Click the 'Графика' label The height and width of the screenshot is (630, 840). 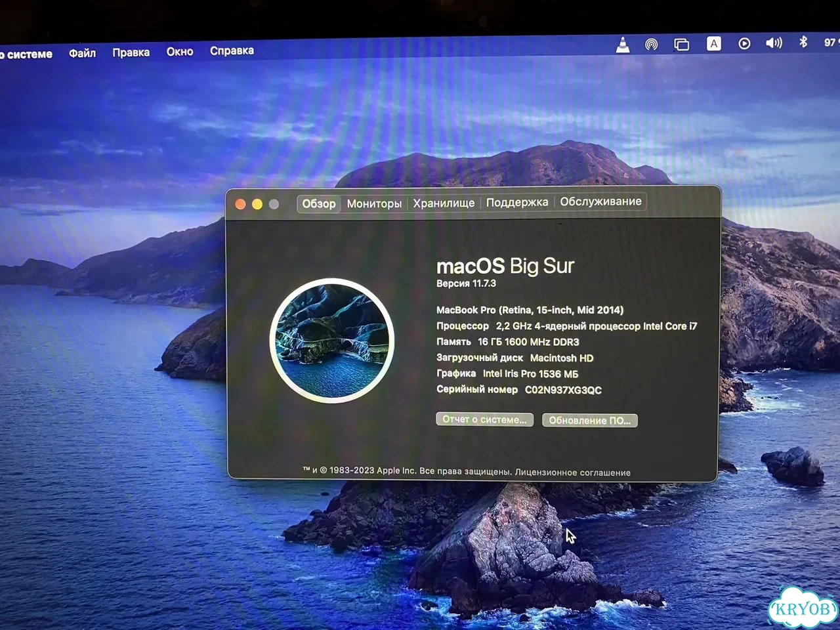point(456,373)
